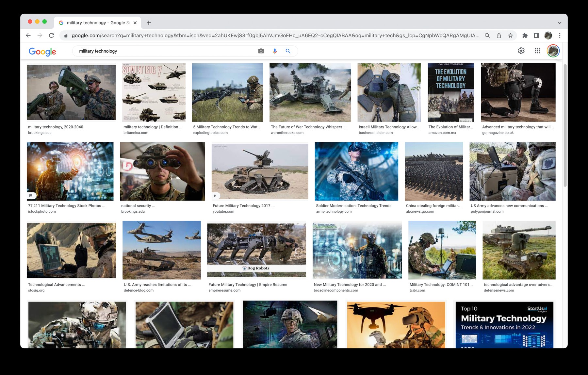Expand the tab search chevron

[x=560, y=23]
